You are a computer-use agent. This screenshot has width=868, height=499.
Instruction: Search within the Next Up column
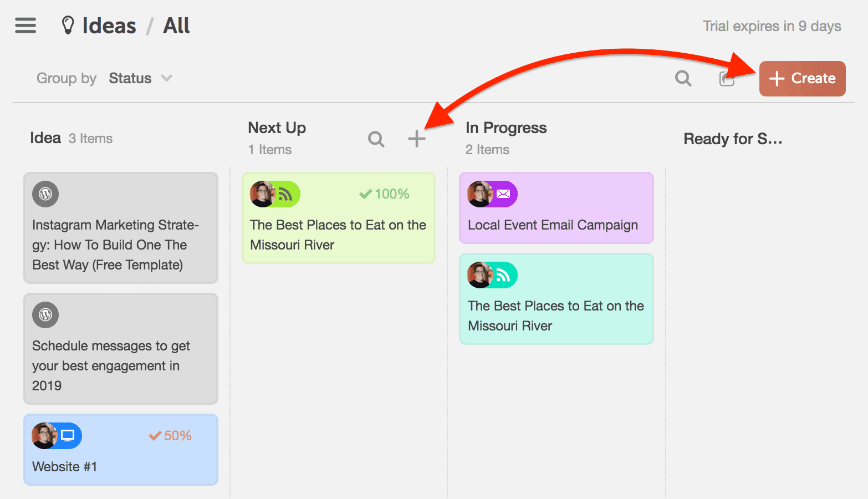(x=376, y=139)
